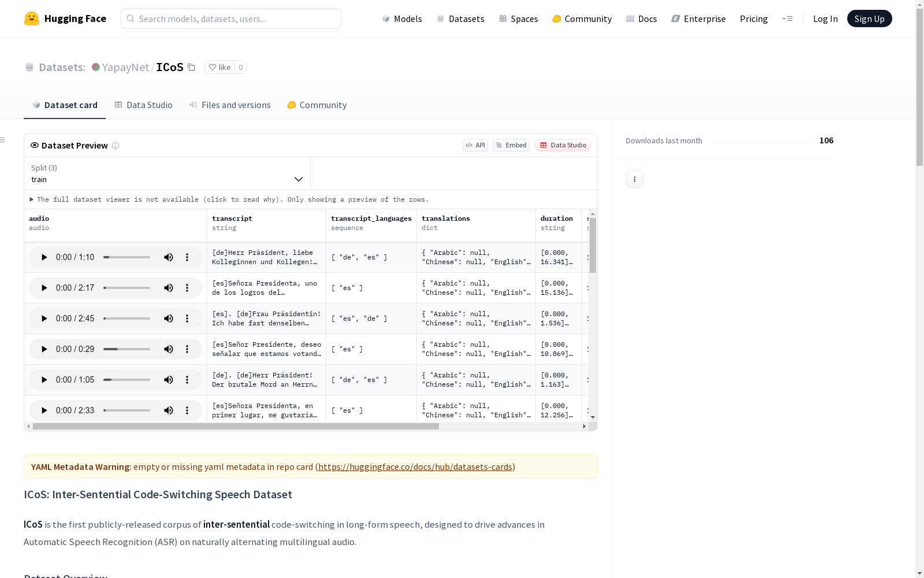Mute the 2:33 audio clip
This screenshot has height=578, width=924.
[x=169, y=410]
